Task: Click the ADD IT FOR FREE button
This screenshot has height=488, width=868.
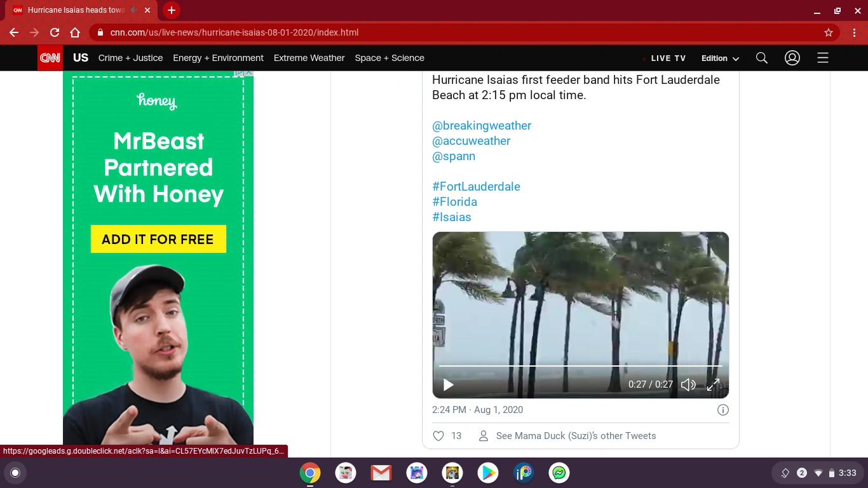Action: click(158, 239)
